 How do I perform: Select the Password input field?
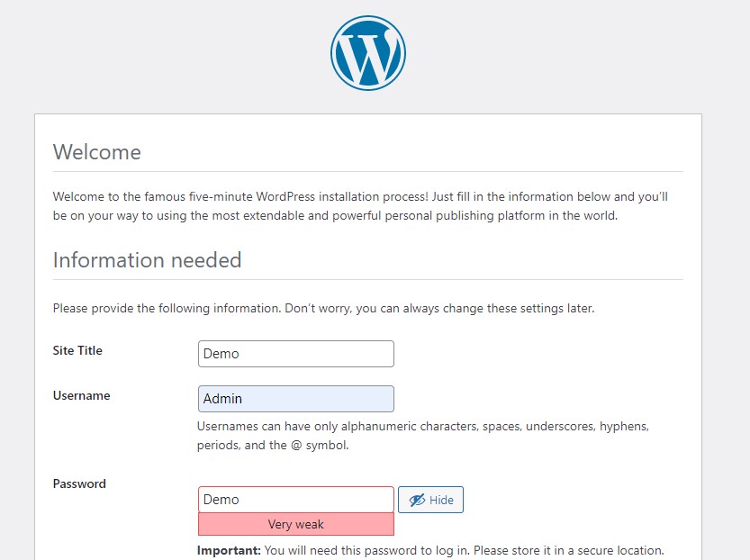click(295, 500)
